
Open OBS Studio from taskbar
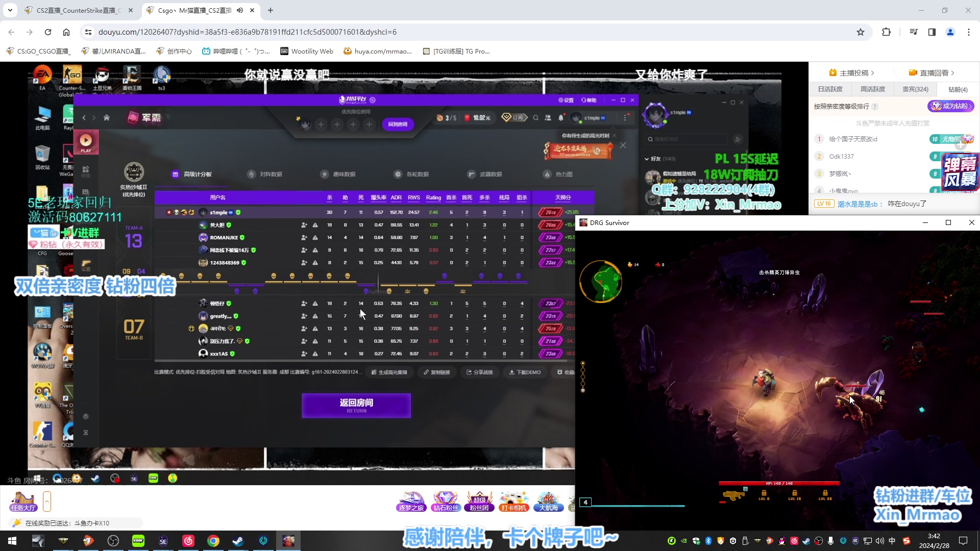(x=113, y=541)
